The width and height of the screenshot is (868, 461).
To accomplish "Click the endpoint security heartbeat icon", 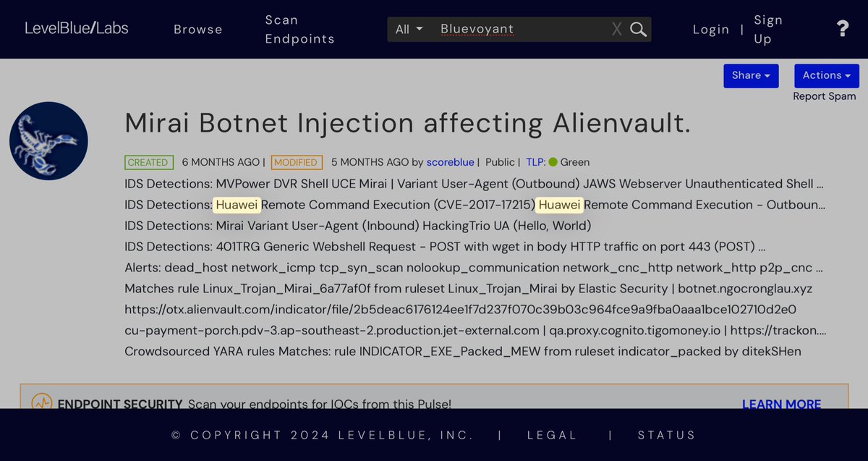I will 42,402.
